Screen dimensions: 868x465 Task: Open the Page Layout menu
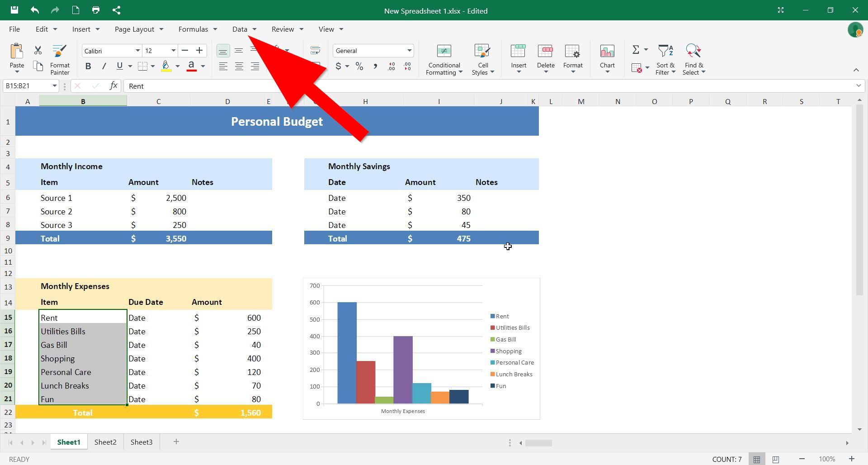[139, 29]
